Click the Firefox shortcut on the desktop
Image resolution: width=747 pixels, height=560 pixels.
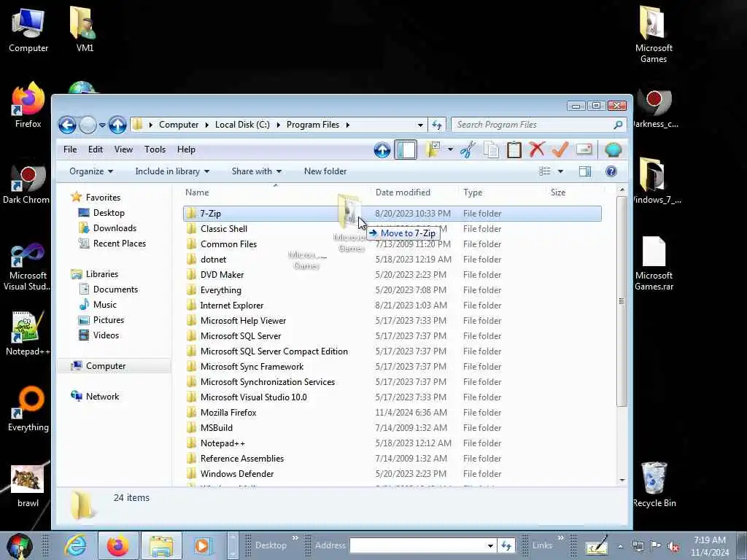pos(28,105)
